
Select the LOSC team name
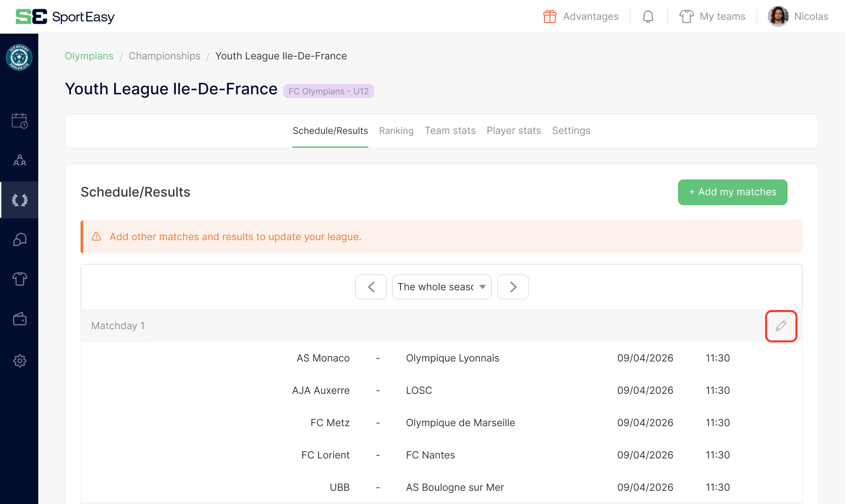[419, 391]
